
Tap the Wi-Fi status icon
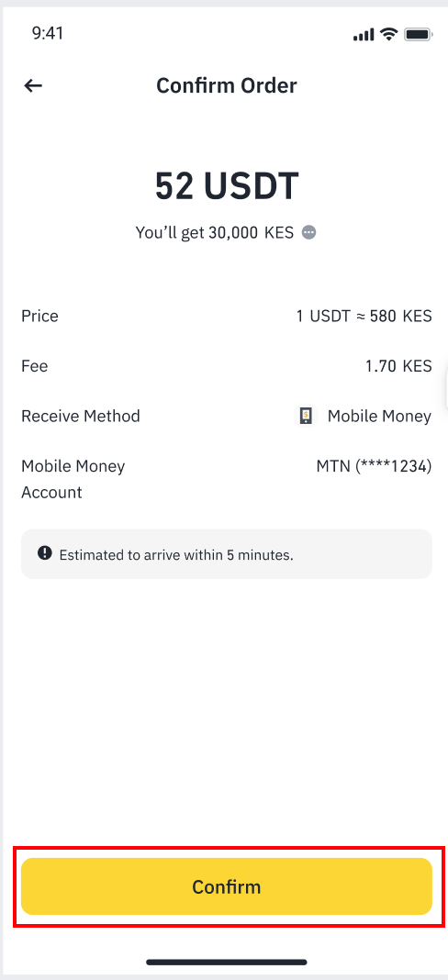click(389, 34)
